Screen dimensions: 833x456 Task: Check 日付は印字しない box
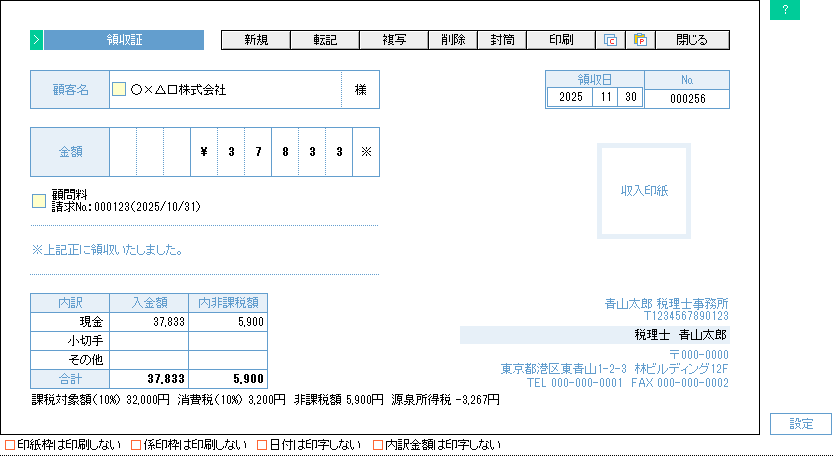[262, 445]
